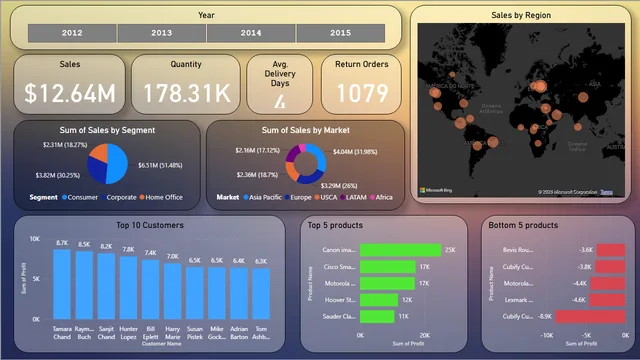The height and width of the screenshot is (360, 640).
Task: Click the $2.31M (18.27%) data label
Action: [65, 145]
